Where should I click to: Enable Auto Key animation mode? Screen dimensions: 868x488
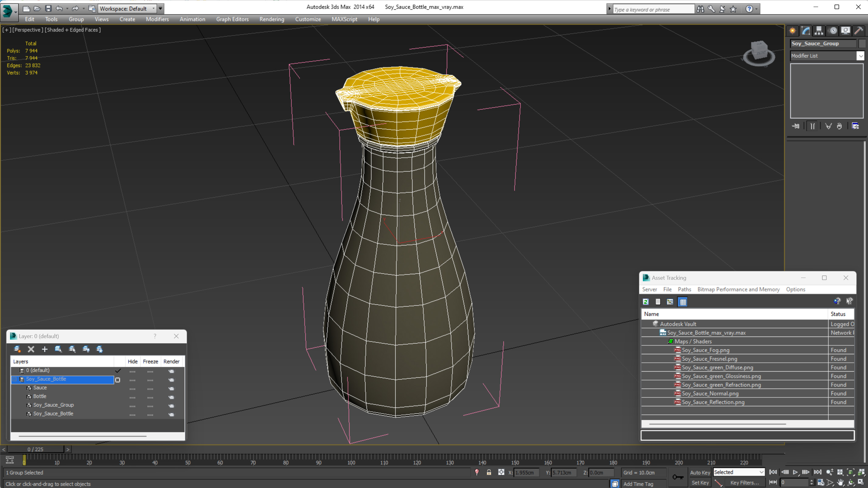(x=700, y=472)
